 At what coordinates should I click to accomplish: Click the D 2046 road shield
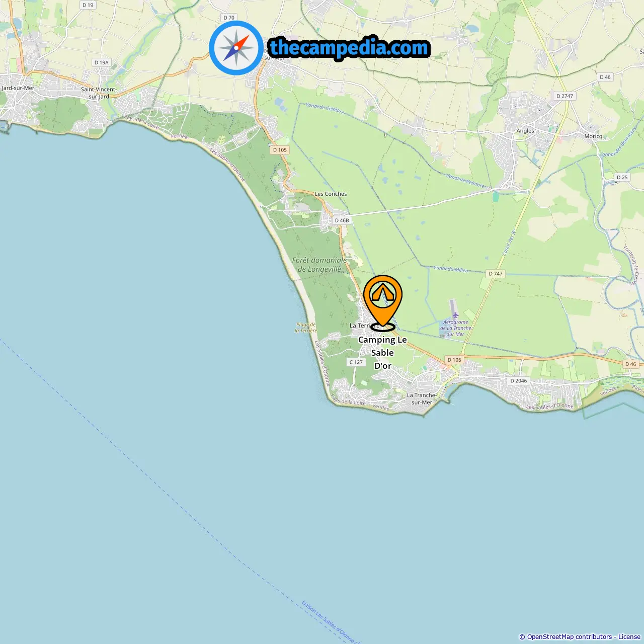(519, 381)
